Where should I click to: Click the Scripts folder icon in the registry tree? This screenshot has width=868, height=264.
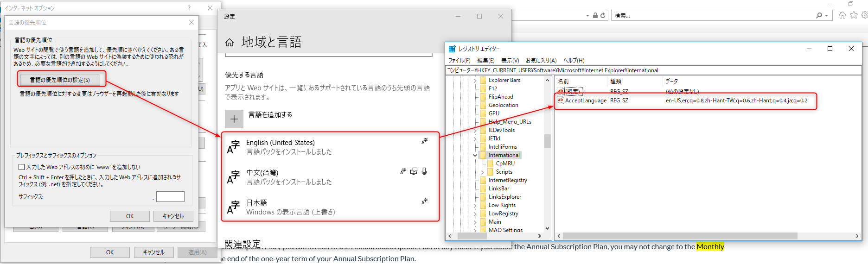coord(490,172)
